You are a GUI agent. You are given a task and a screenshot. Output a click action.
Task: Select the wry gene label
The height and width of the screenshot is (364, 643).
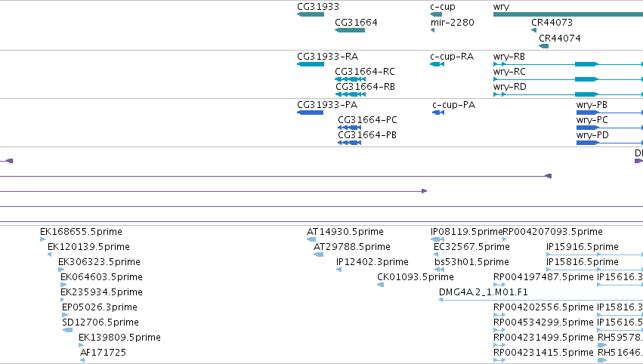(x=501, y=7)
